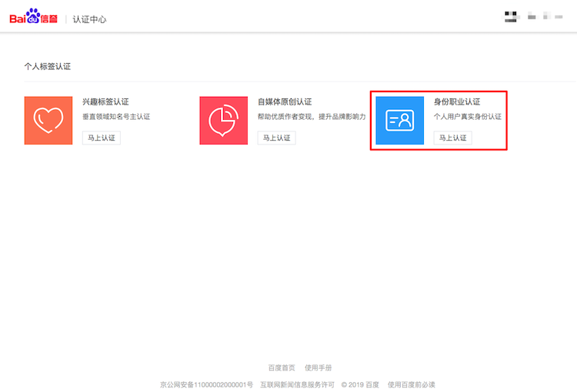
Task: Click the red pie chart 自媒体原创认证 icon
Action: pos(224,121)
